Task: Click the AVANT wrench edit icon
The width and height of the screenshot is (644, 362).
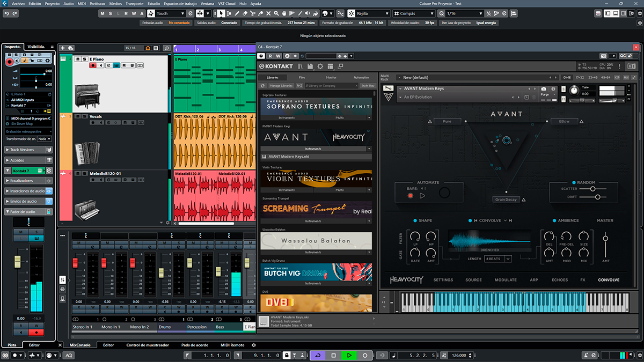Action: click(388, 87)
